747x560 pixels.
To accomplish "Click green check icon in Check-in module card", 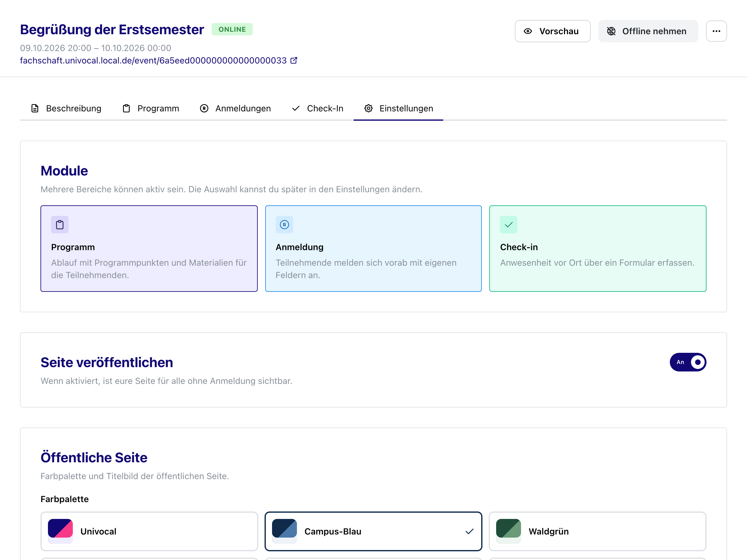I will coord(509,225).
